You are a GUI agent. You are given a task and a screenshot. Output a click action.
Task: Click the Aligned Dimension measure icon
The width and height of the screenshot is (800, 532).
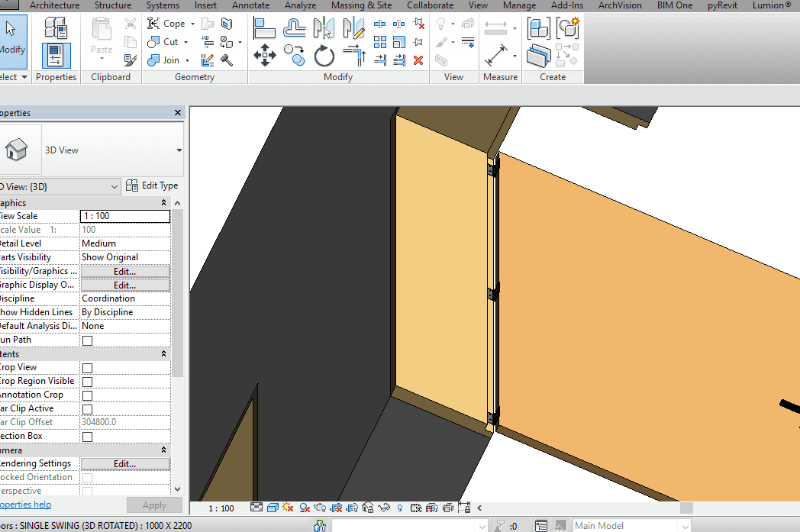497,56
